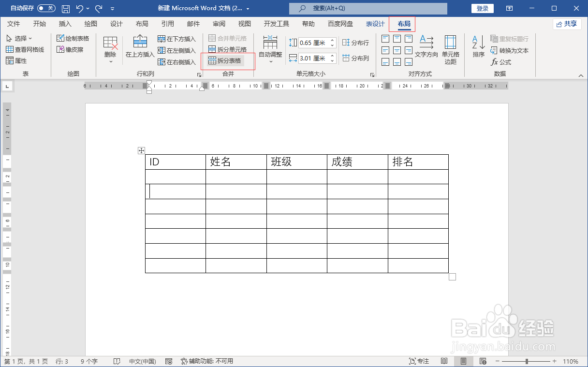Screen dimensions: 588x367
Task: Open the 行和列 dialog launcher
Action: (x=199, y=75)
